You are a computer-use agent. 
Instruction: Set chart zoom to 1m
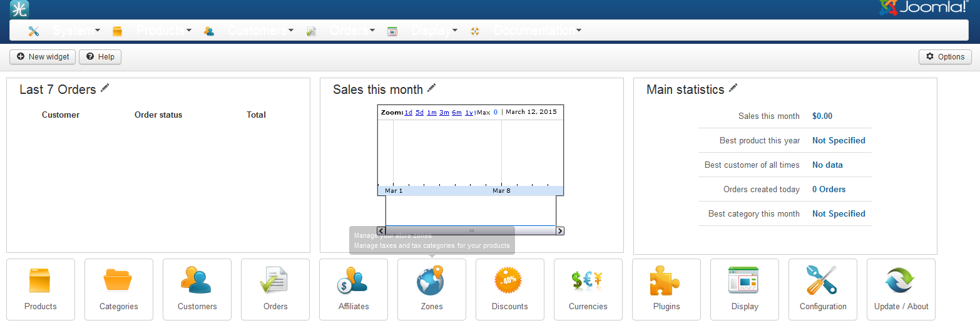click(432, 113)
